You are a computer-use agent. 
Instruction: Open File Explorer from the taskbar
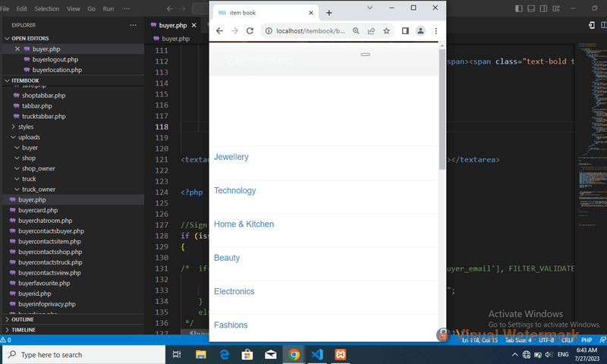coord(200,354)
